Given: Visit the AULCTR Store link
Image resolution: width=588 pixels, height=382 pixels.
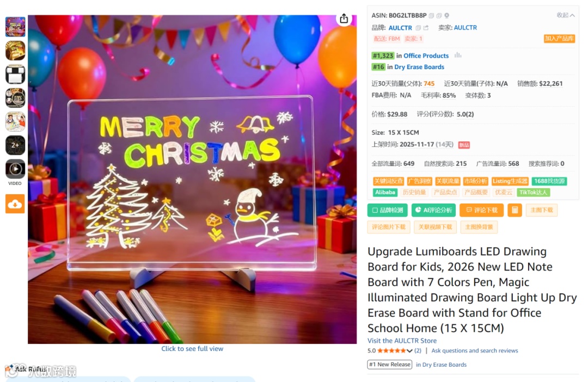Looking at the screenshot, I should 402,341.
